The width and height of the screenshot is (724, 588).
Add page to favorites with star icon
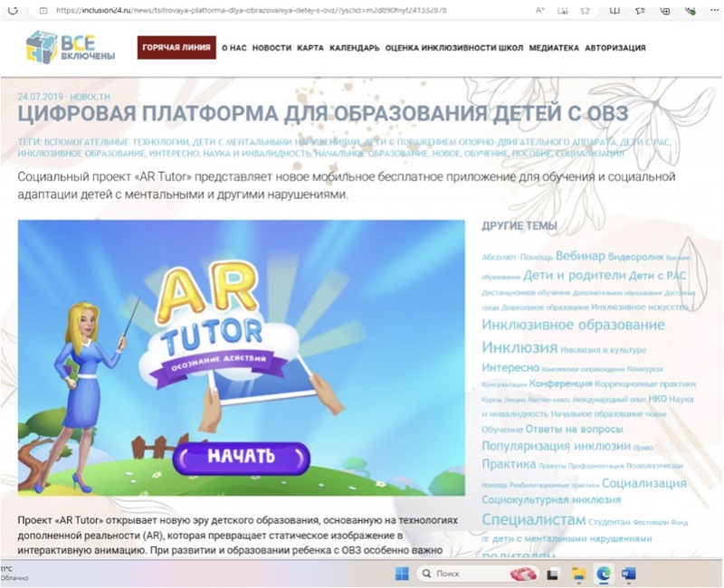[x=585, y=11]
